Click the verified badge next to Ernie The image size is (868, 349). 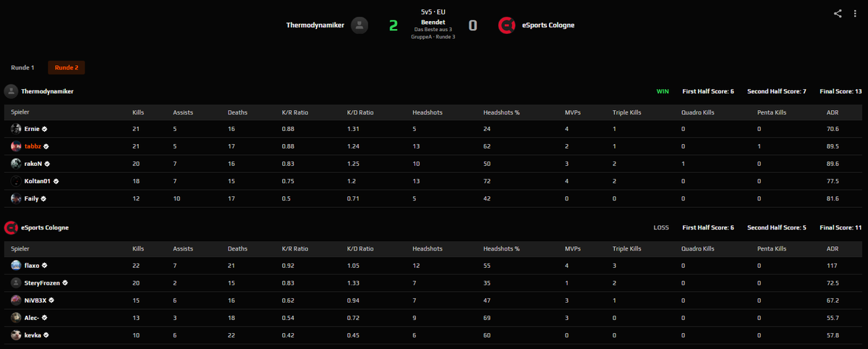coord(45,128)
